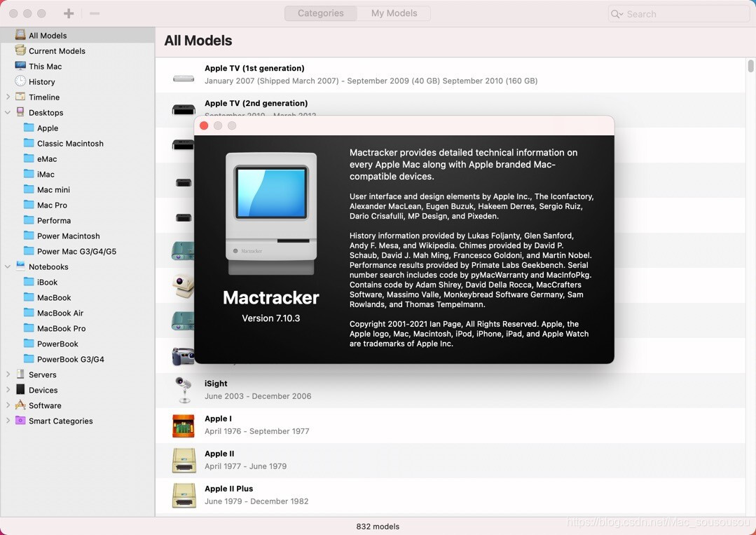Click the iMac folder icon
The height and width of the screenshot is (535, 756).
29,174
